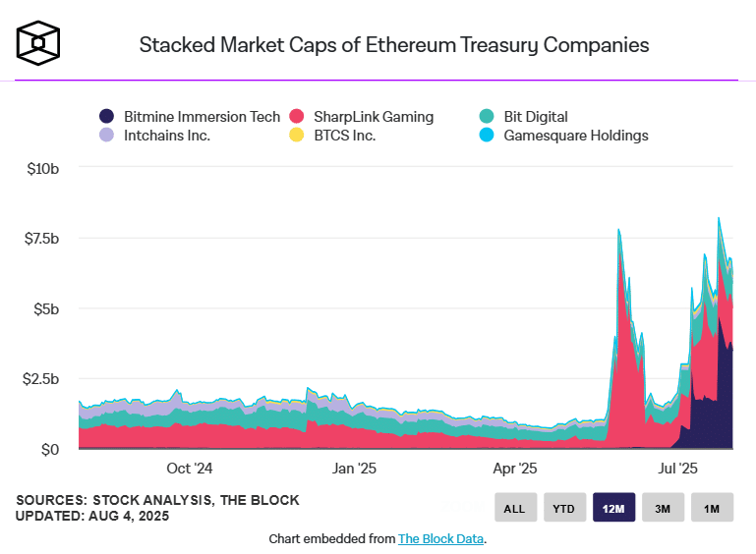Switch to YTD time range
This screenshot has height=554, width=756.
coord(564,508)
